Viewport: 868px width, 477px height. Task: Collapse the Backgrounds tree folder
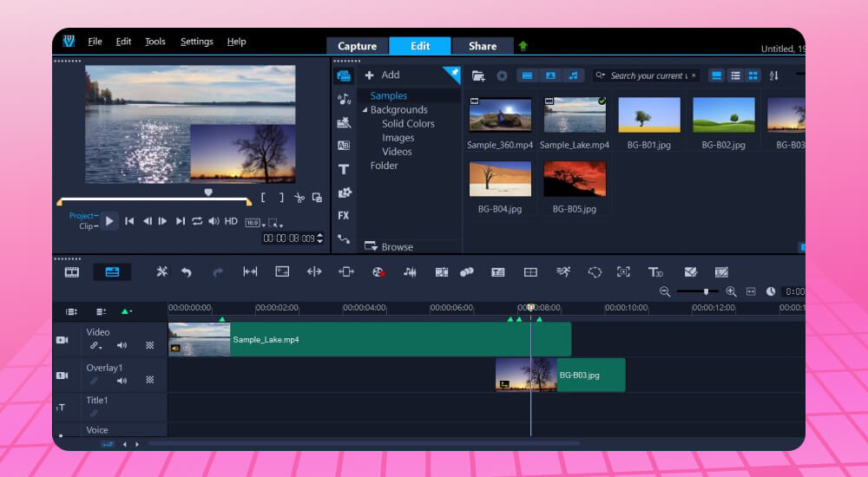[x=365, y=110]
